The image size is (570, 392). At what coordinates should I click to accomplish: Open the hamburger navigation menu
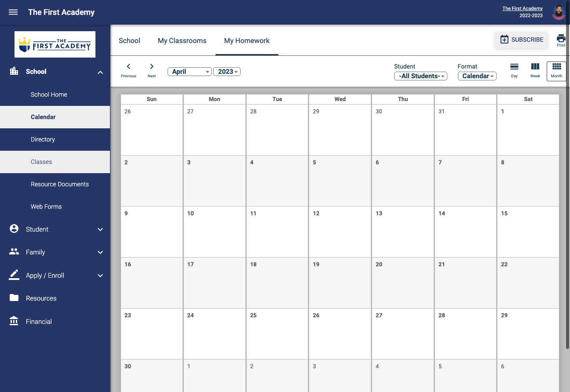coord(13,12)
